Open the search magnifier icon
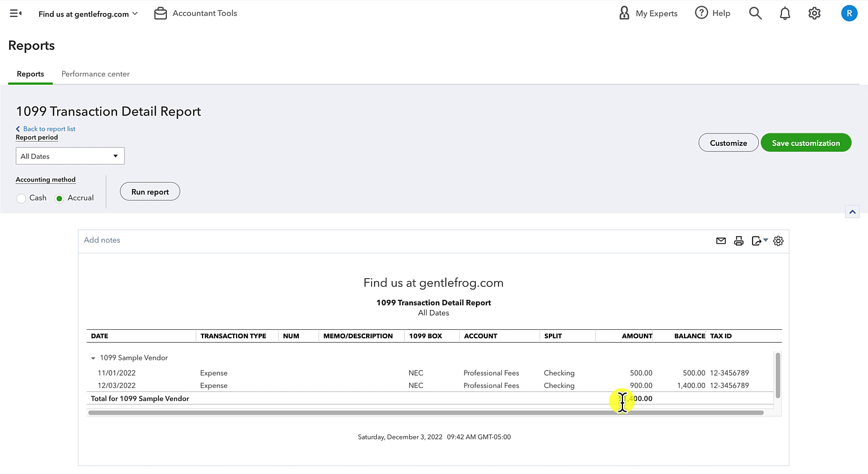 click(x=755, y=13)
